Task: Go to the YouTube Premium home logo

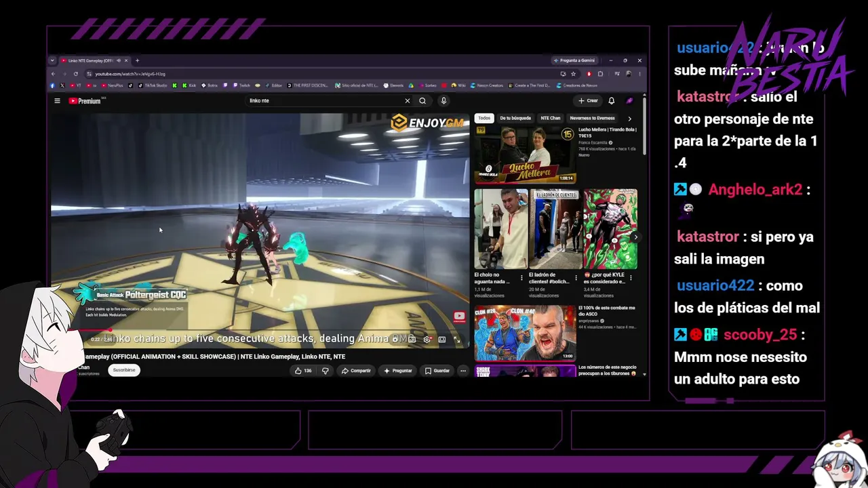Action: coord(85,101)
